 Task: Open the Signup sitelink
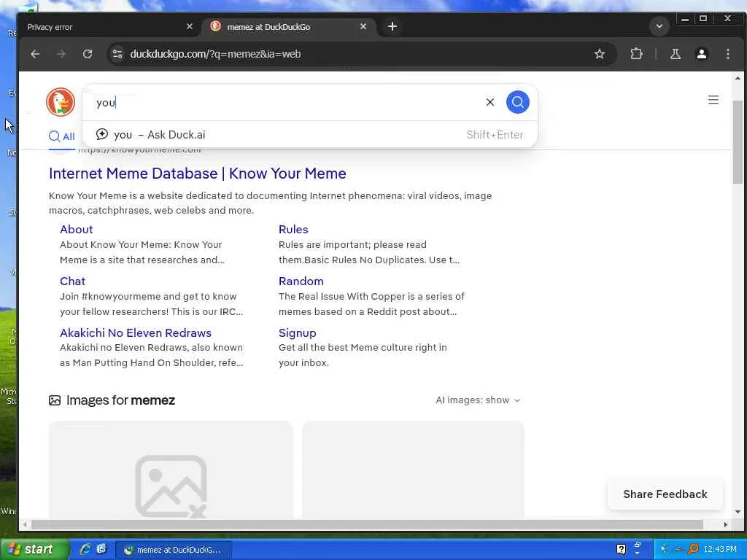298,332
